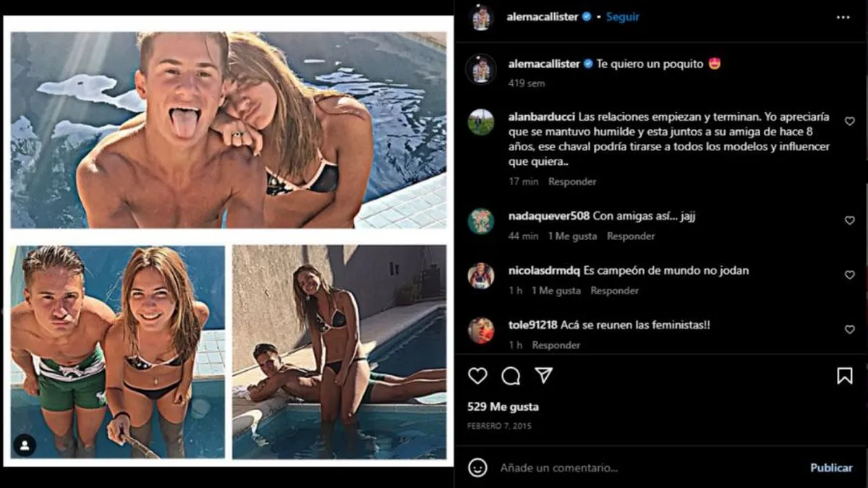The image size is (868, 488).
Task: Like alanbarducci's comment
Action: pos(850,121)
